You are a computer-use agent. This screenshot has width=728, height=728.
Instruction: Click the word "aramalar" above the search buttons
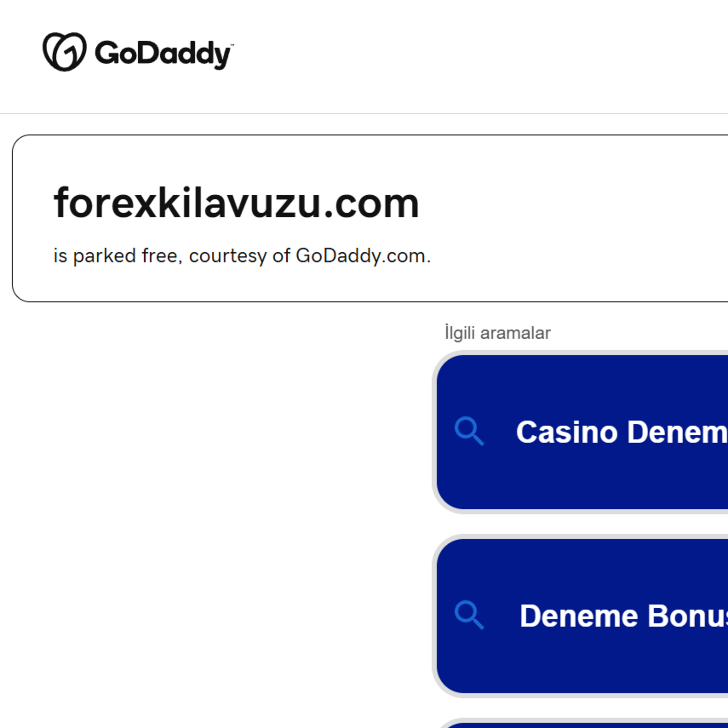515,333
